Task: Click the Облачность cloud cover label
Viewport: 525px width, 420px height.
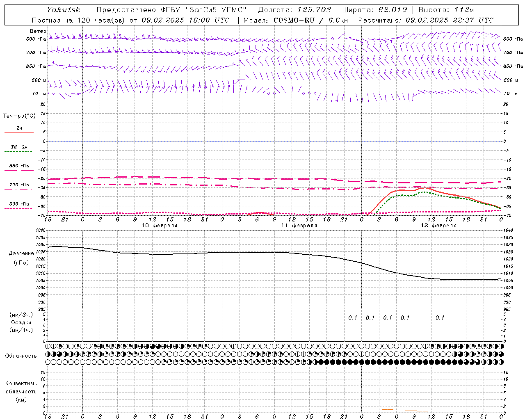Action: pos(21,356)
